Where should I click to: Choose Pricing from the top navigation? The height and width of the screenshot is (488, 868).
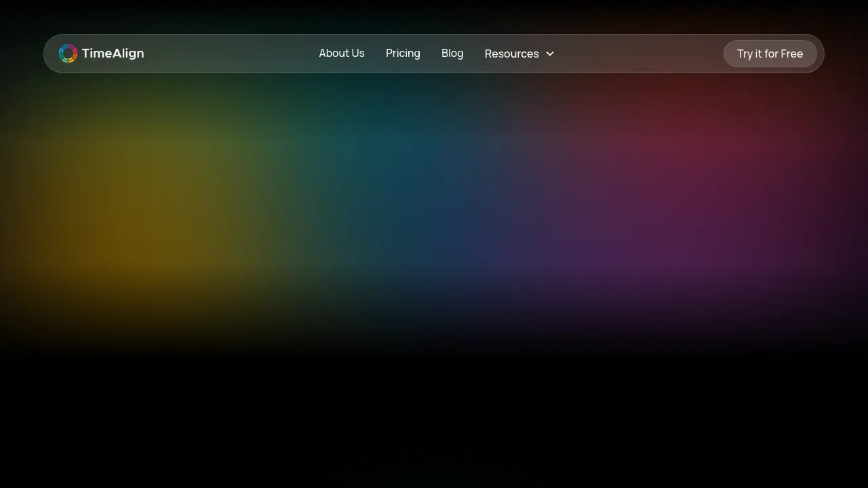[403, 54]
